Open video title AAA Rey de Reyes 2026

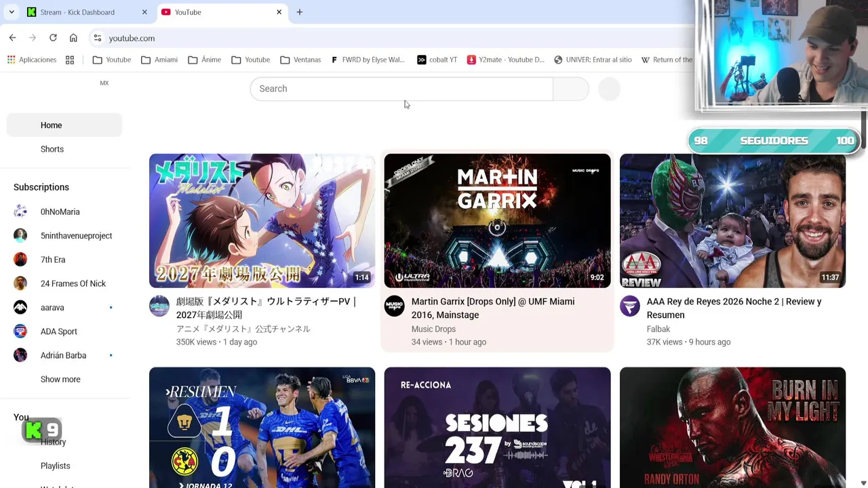(734, 308)
